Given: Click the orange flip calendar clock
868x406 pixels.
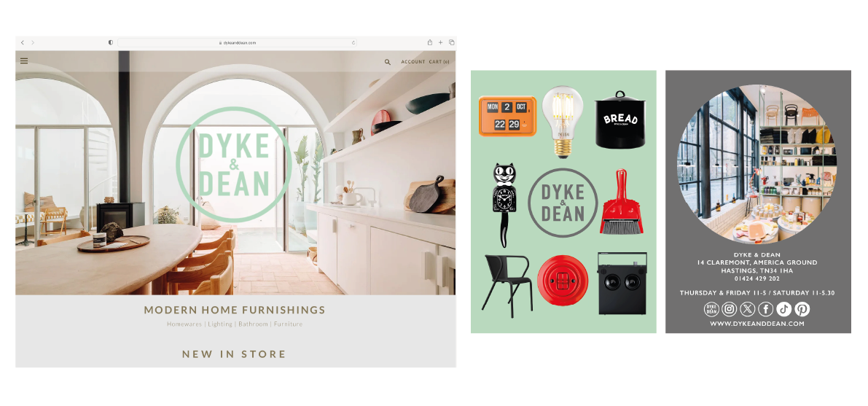Looking at the screenshot, I should pyautogui.click(x=507, y=117).
